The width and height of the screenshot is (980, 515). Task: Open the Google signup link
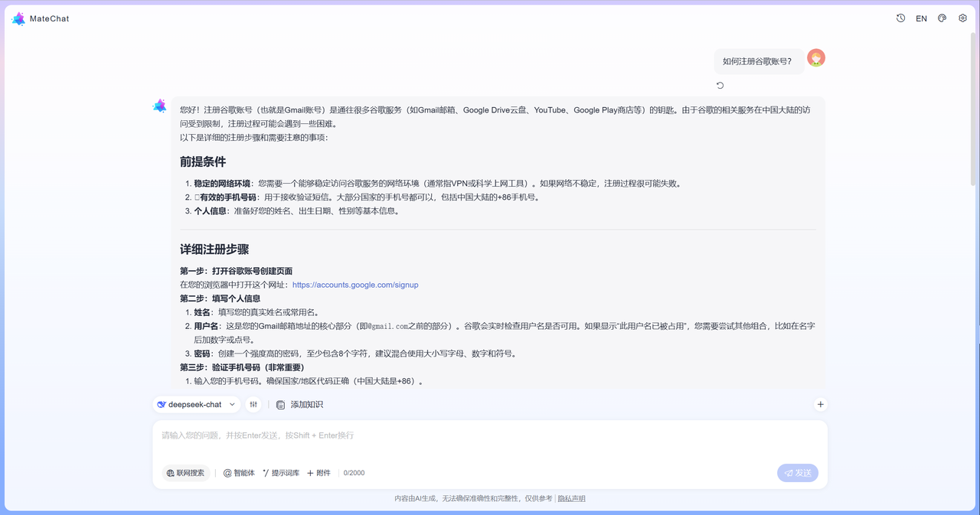tap(354, 284)
